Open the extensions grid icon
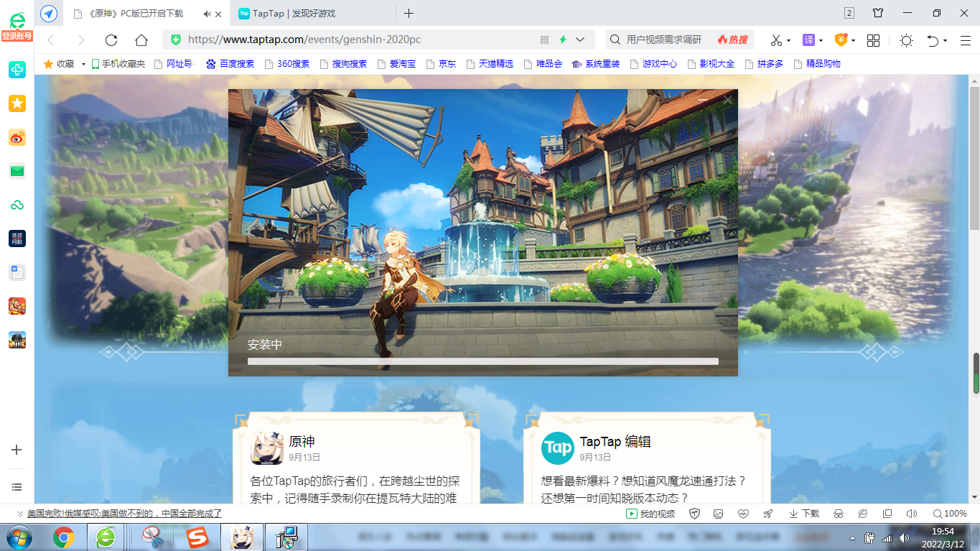This screenshot has width=980, height=551. tap(874, 40)
